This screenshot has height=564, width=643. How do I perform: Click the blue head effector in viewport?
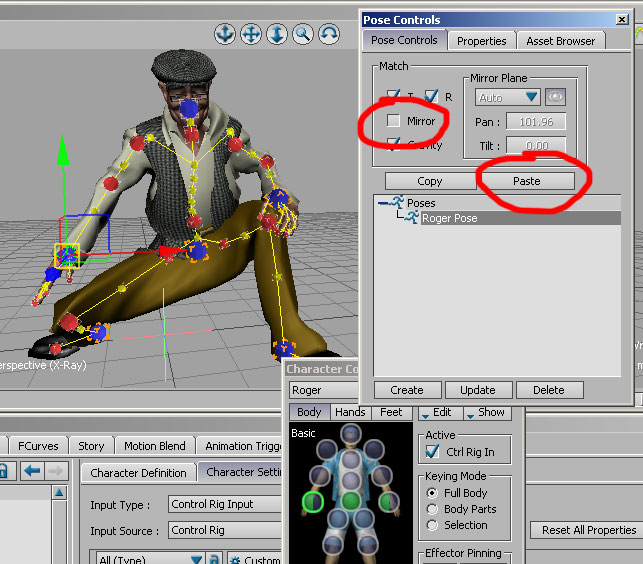coord(189,108)
